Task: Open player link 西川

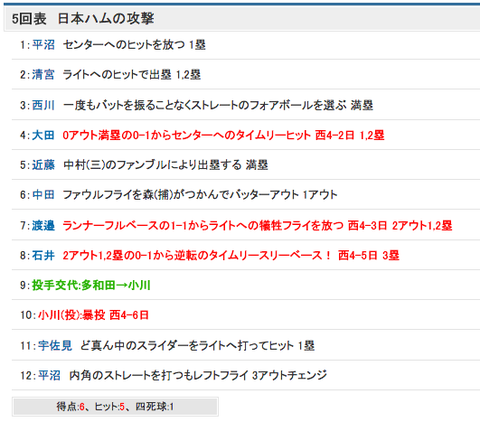Action: 43,105
